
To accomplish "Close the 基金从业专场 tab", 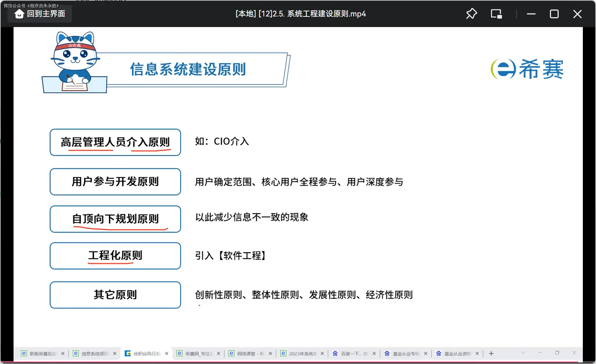I will click(x=426, y=353).
